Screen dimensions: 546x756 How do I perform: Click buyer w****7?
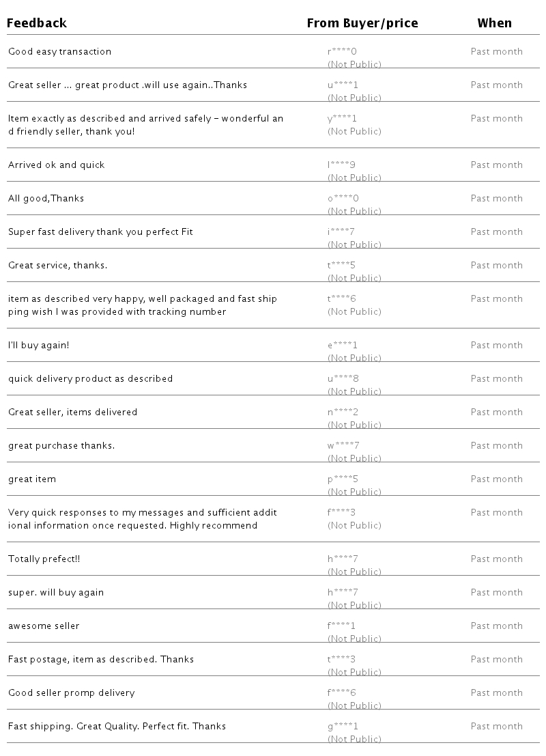(x=343, y=445)
